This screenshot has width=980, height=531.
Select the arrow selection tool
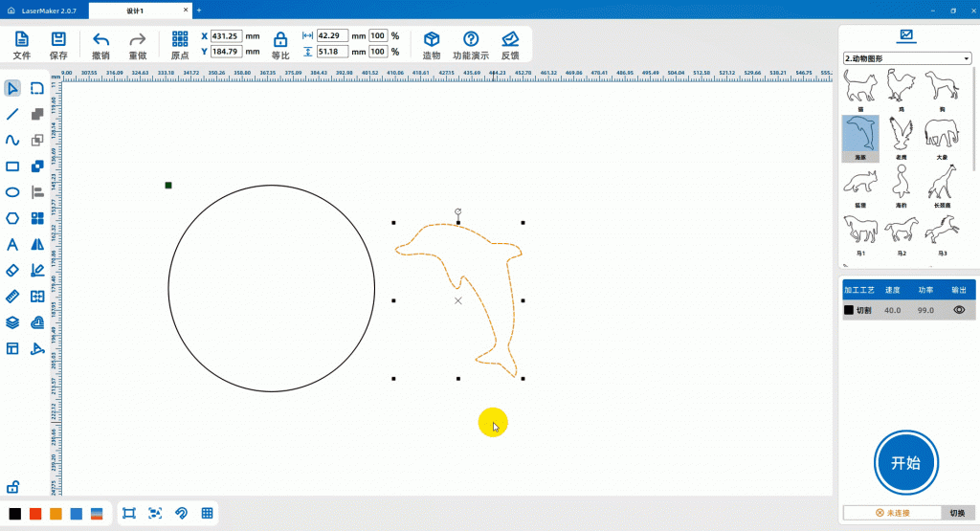[x=12, y=89]
